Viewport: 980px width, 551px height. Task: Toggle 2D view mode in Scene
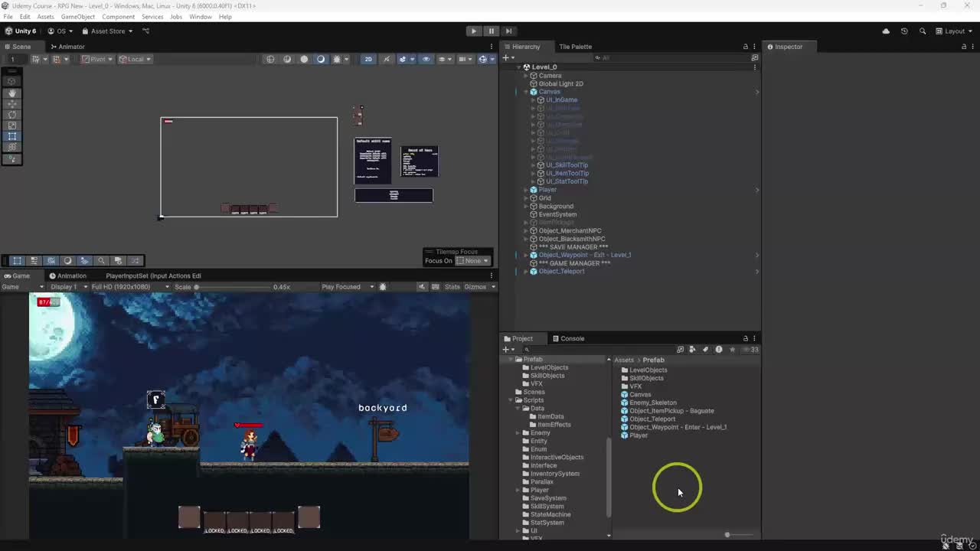tap(368, 59)
